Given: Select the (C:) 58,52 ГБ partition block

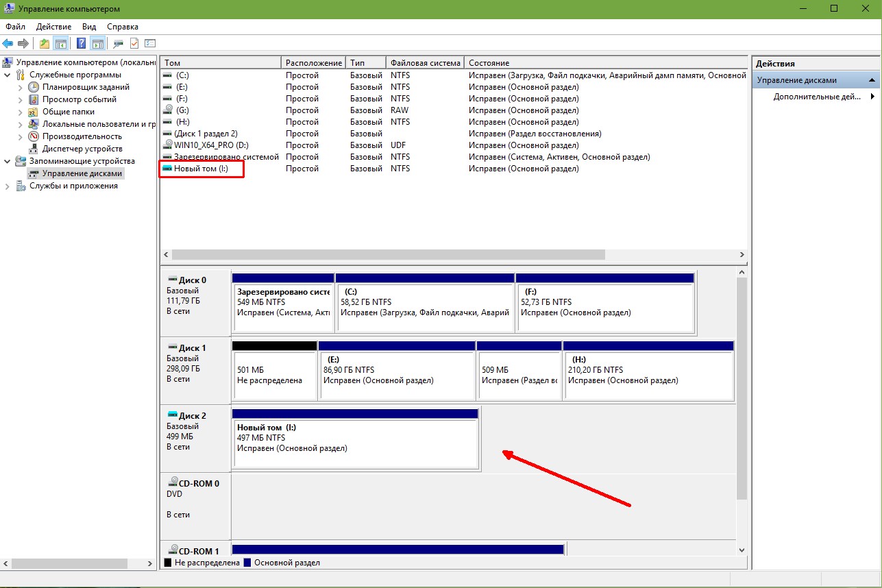Looking at the screenshot, I should click(425, 302).
